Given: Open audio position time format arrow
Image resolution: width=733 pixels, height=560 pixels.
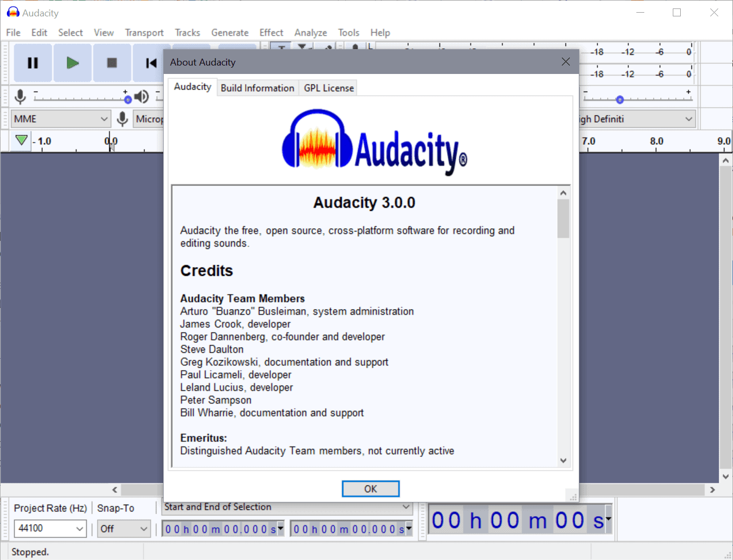Looking at the screenshot, I should coord(608,519).
